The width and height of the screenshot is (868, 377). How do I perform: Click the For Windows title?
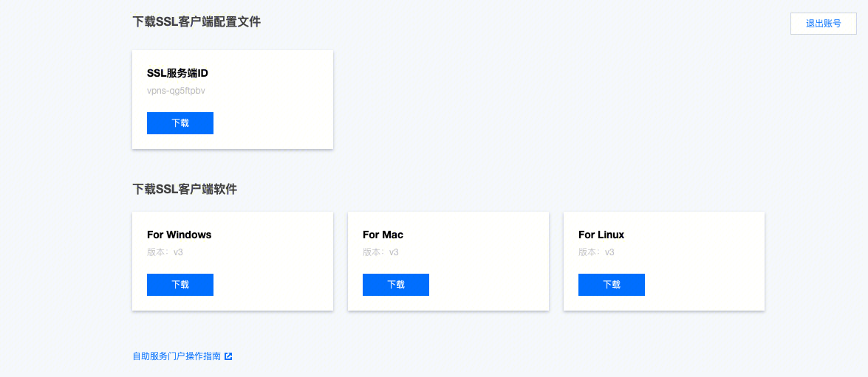pyautogui.click(x=180, y=235)
